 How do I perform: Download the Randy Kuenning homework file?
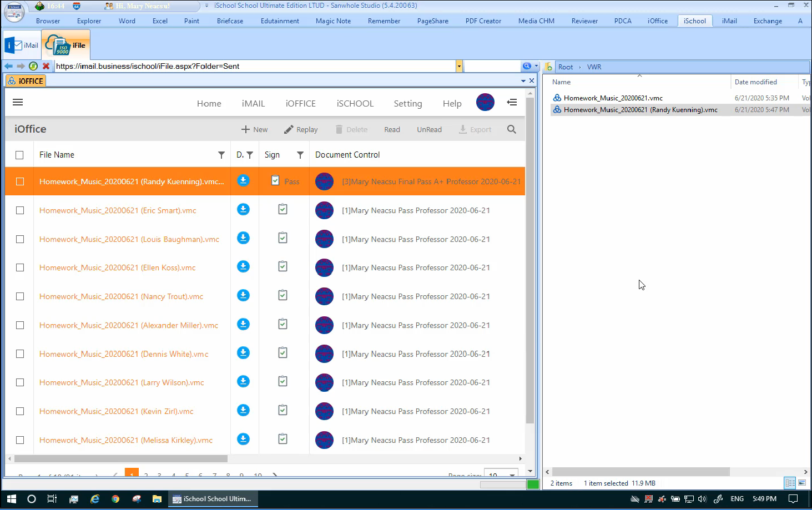(x=243, y=180)
